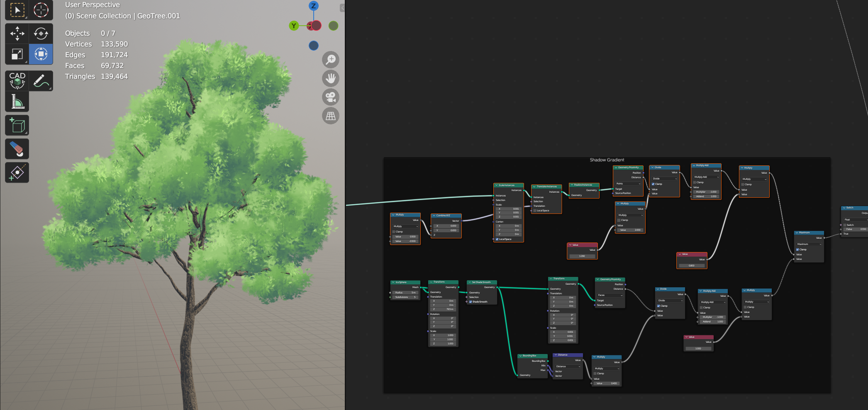Enable Clamp in Multiply node with 2.000 value
This screenshot has width=868, height=410.
(x=619, y=220)
